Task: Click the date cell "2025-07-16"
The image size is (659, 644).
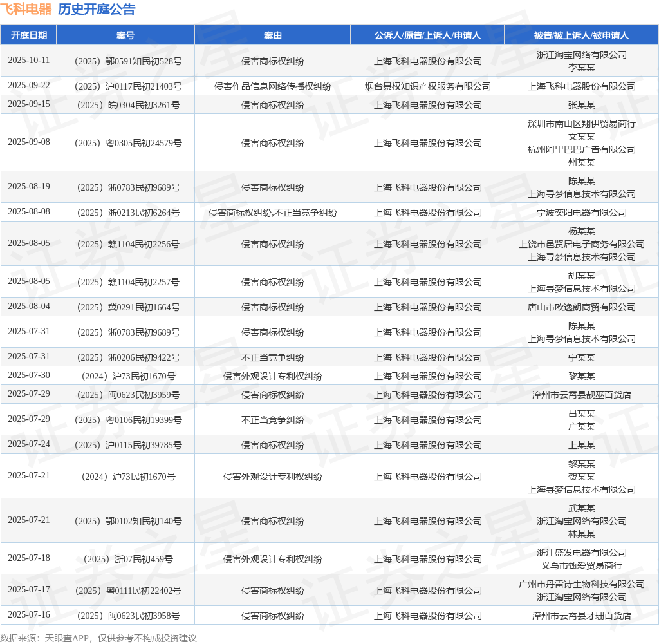Action: point(28,615)
